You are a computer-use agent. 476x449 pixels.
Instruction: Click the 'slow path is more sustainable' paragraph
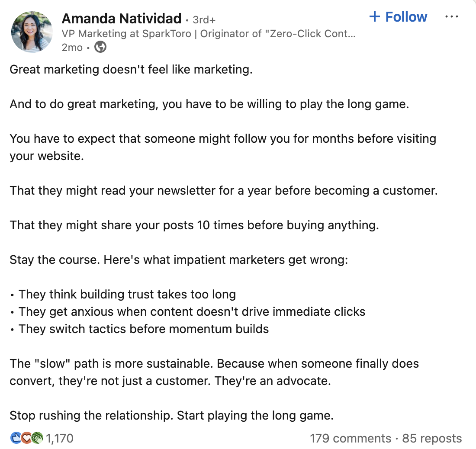[x=214, y=372]
